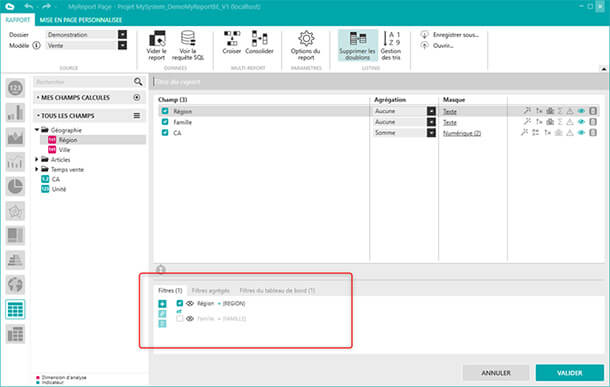610x387 pixels.
Task: Open Région aggregation dropdown
Action: tap(431, 111)
